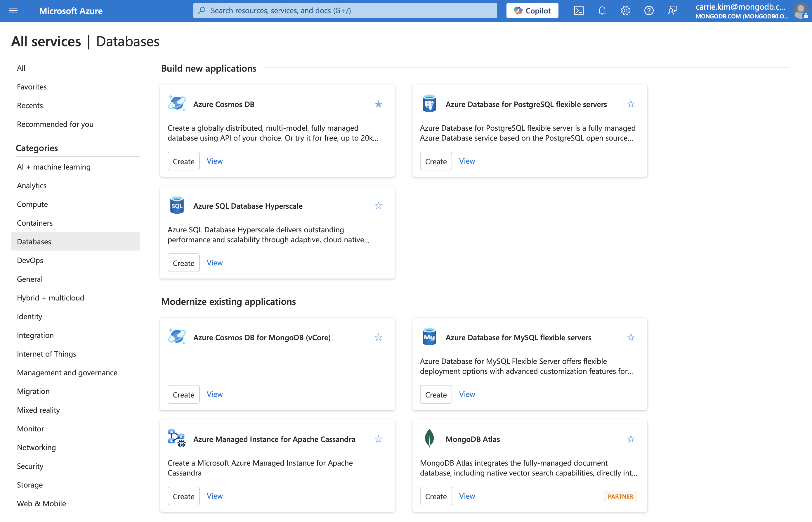
Task: Favorite Azure Database for PostgreSQL flexible servers
Action: point(630,104)
